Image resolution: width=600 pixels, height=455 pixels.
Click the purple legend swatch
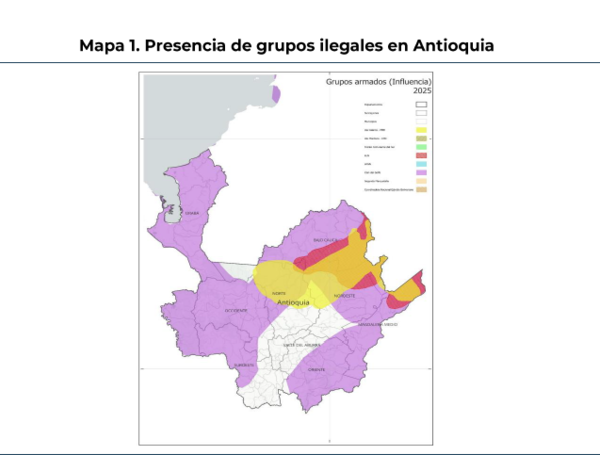(x=421, y=173)
